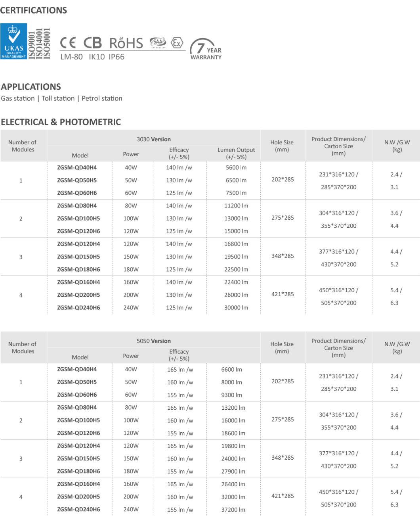Select the '5600 lm' lumen cell
This screenshot has width=420, height=516.
[x=236, y=167]
